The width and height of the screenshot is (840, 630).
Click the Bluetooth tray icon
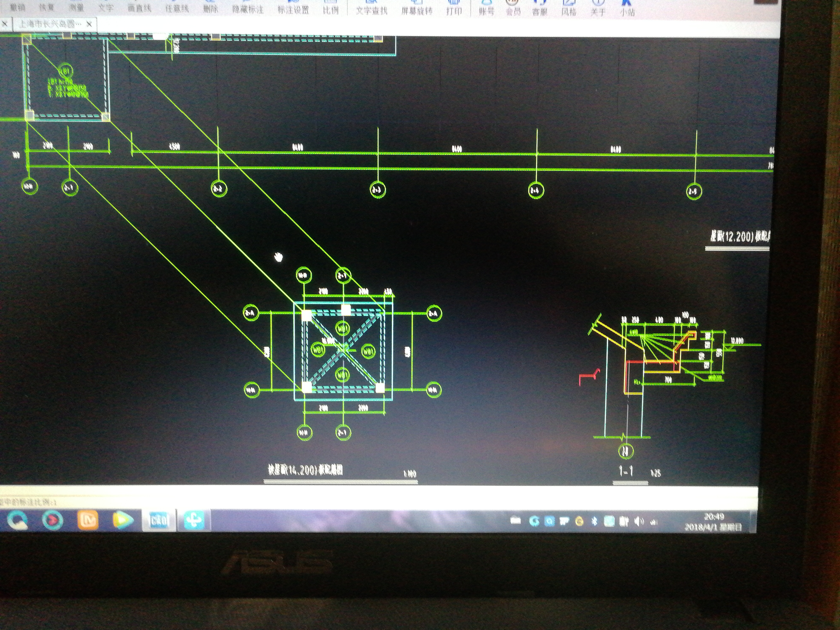(x=594, y=521)
